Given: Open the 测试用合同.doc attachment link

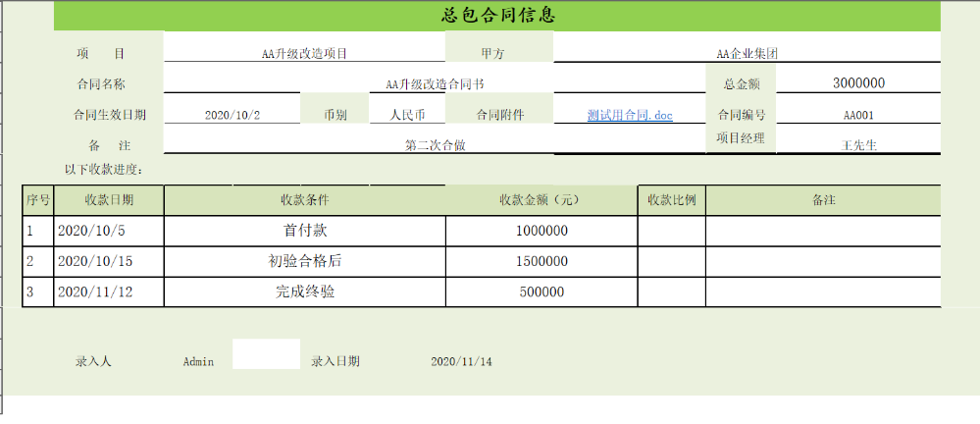Looking at the screenshot, I should tap(630, 115).
